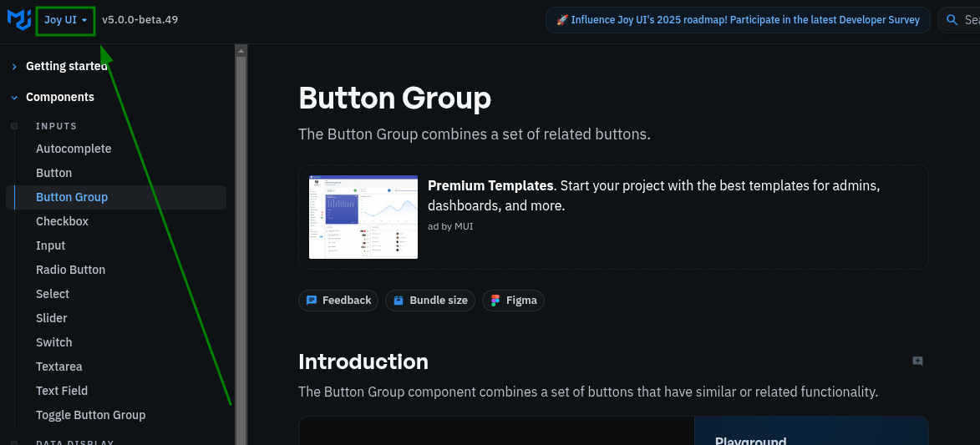Open the Developer Survey banner link
This screenshot has height=445, width=980.
(738, 20)
